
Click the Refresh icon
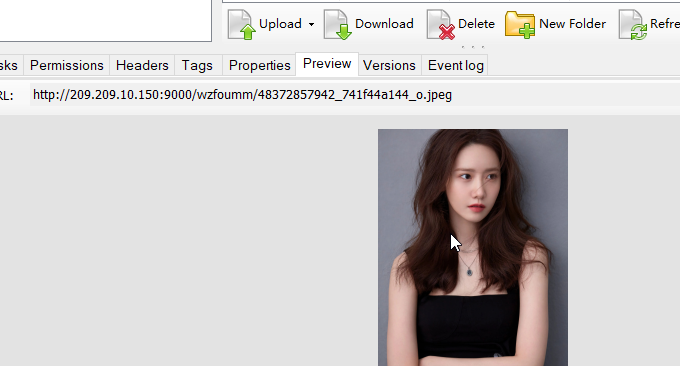click(x=633, y=25)
